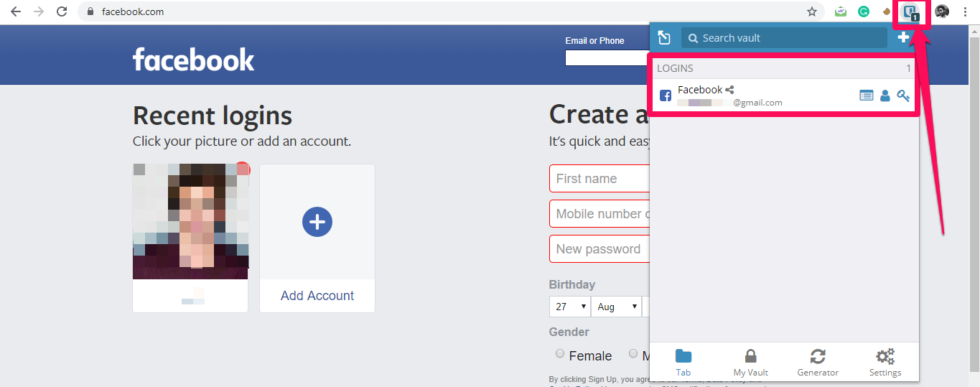Open the Chrome three-dot menu

(x=966, y=11)
